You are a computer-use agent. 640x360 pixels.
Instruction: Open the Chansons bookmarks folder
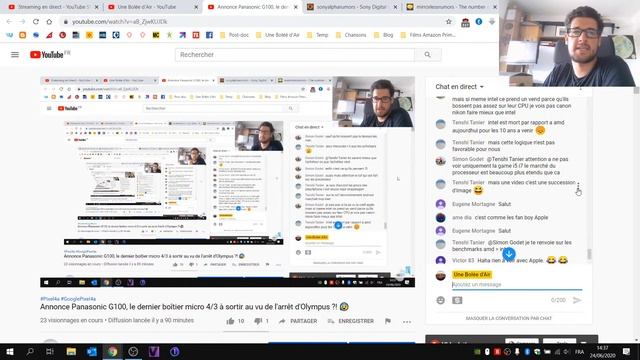tap(351, 35)
